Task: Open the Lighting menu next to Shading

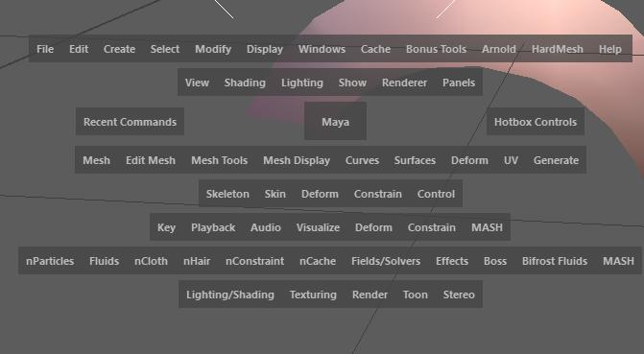Action: [302, 83]
